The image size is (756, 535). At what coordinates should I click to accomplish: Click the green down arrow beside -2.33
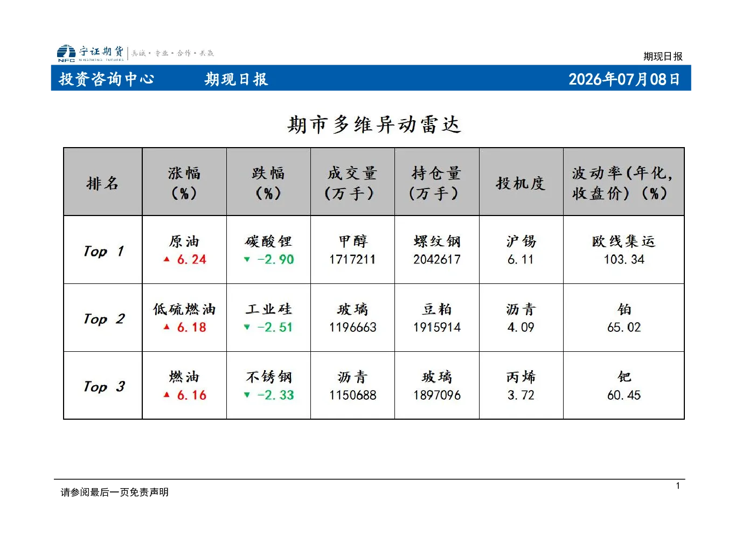tap(247, 395)
